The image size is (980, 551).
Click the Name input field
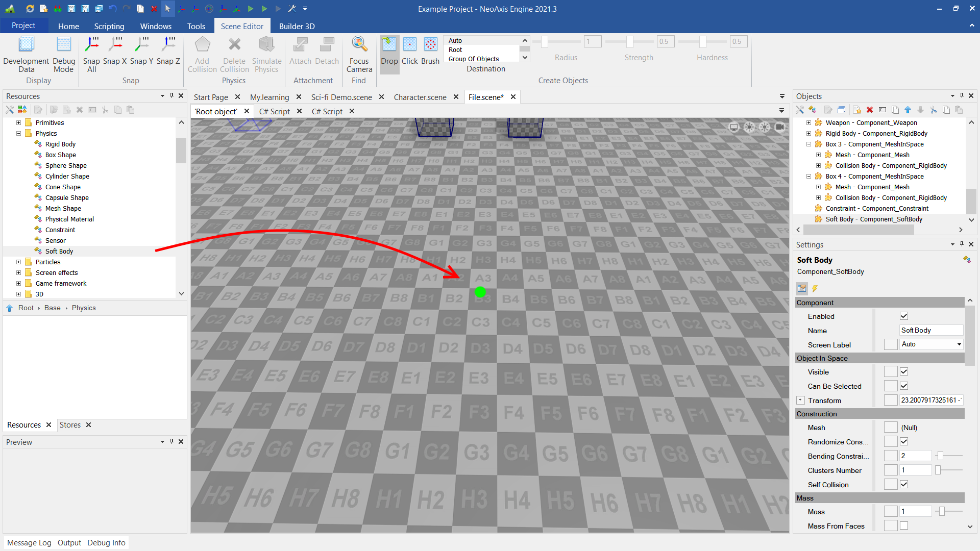pos(930,331)
